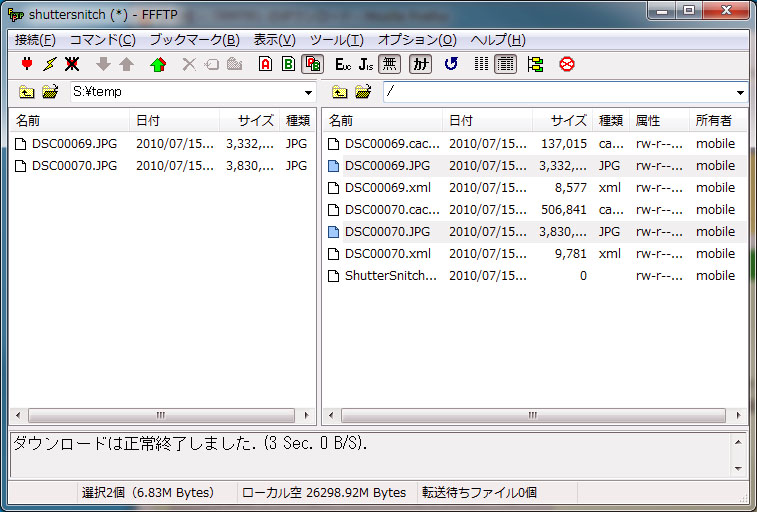The image size is (757, 512).
Task: Click the gray down-arrow Download icon
Action: click(x=103, y=64)
